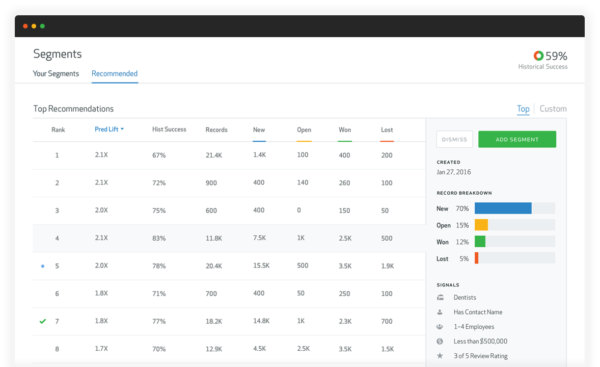Click the Review Rating star icon
The width and height of the screenshot is (600, 367).
pyautogui.click(x=440, y=356)
